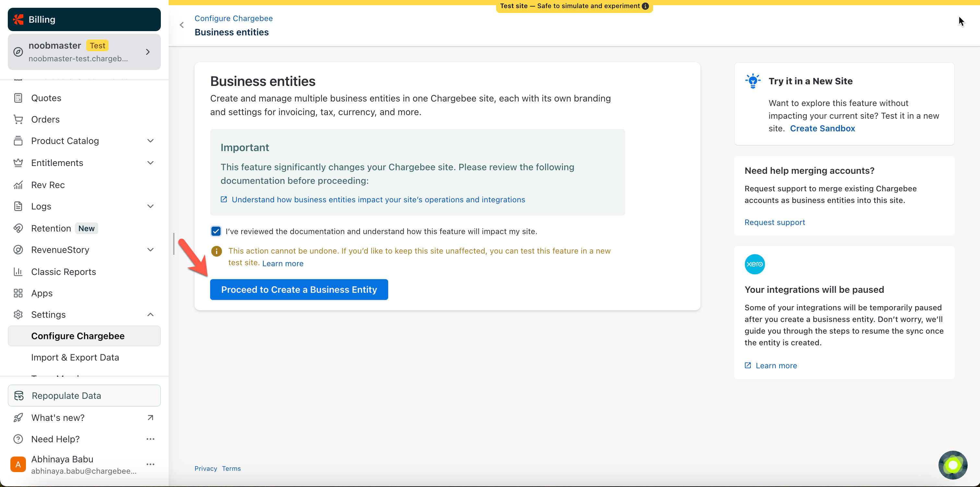Collapse the Settings section

[150, 315]
